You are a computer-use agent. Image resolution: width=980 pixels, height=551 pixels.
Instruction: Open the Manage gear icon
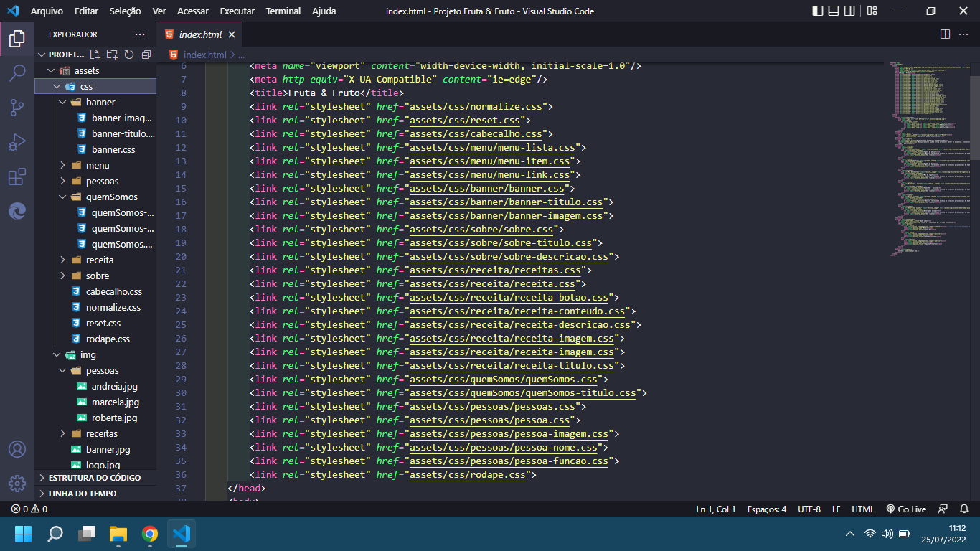pyautogui.click(x=17, y=484)
